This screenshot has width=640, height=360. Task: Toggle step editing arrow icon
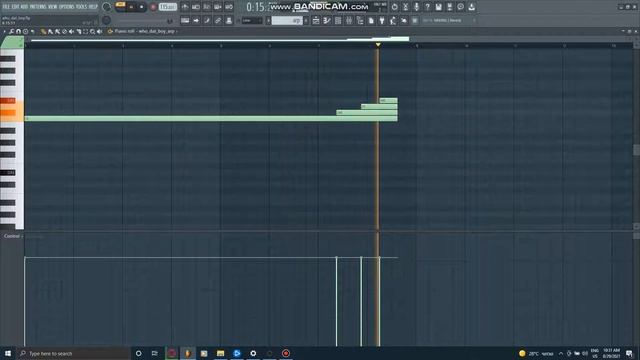tap(196, 20)
